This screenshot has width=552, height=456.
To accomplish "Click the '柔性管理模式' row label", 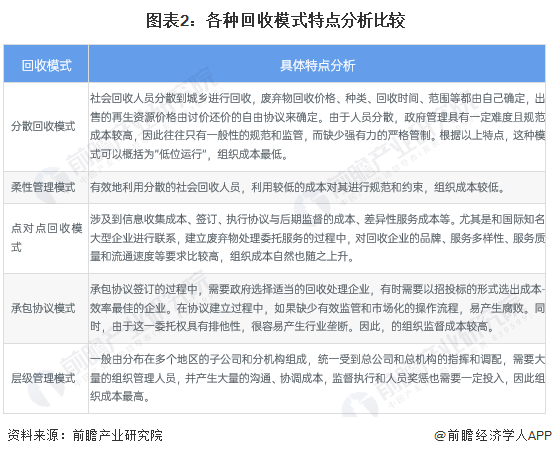I will 43,187.
